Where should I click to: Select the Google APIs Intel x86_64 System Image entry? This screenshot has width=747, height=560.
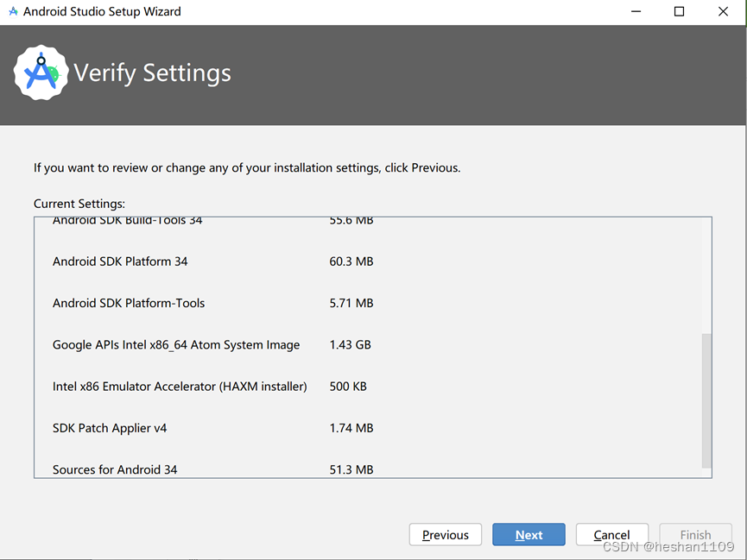point(175,344)
